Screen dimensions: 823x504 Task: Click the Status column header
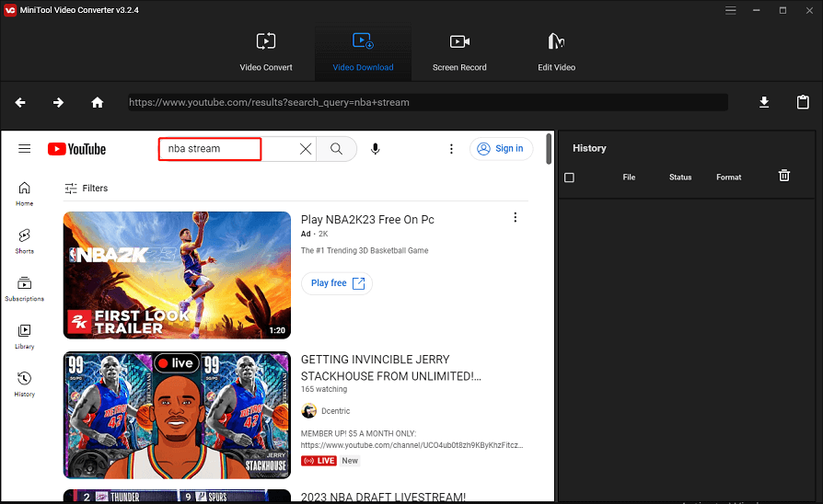680,178
